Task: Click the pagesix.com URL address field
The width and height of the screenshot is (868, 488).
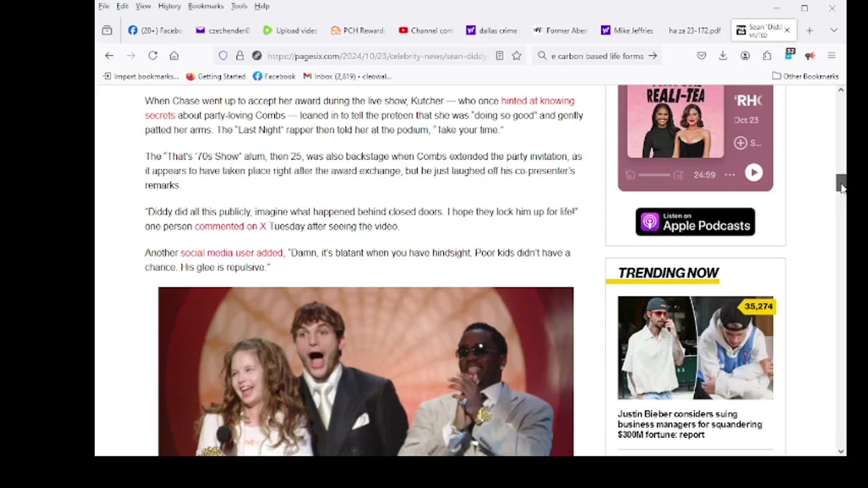Action: tap(376, 56)
